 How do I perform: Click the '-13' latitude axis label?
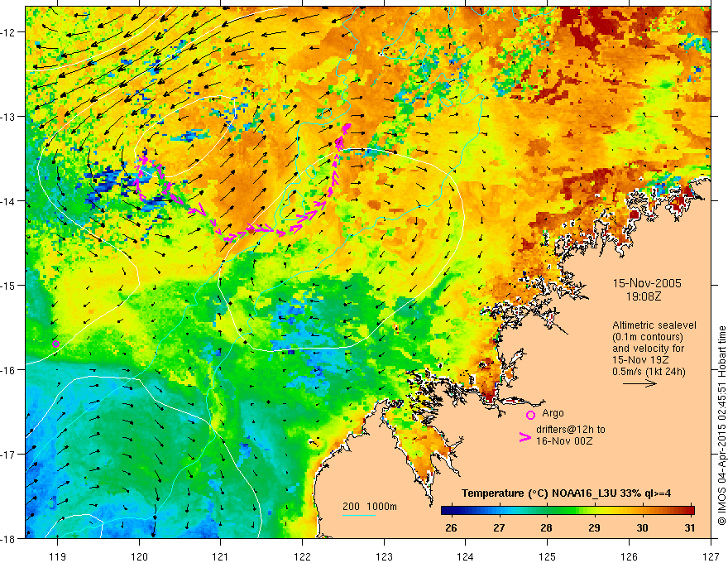pos(9,117)
